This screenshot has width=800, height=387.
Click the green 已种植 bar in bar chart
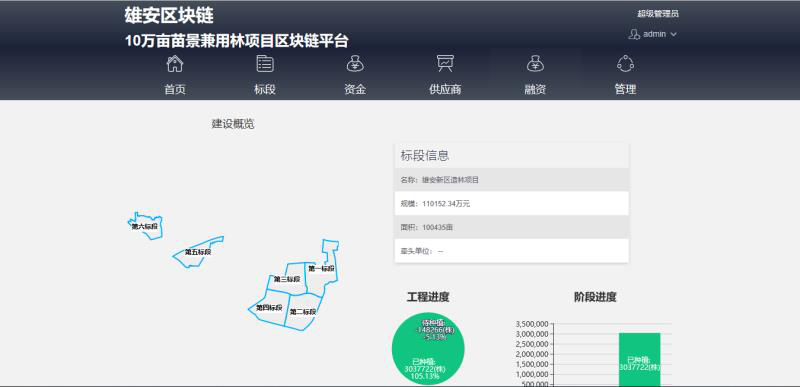(640, 359)
